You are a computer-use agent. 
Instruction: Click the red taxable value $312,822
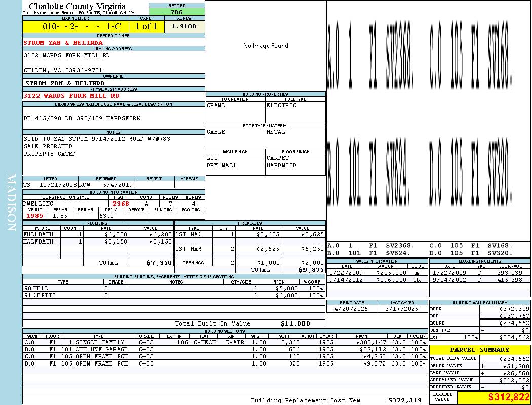click(x=509, y=397)
